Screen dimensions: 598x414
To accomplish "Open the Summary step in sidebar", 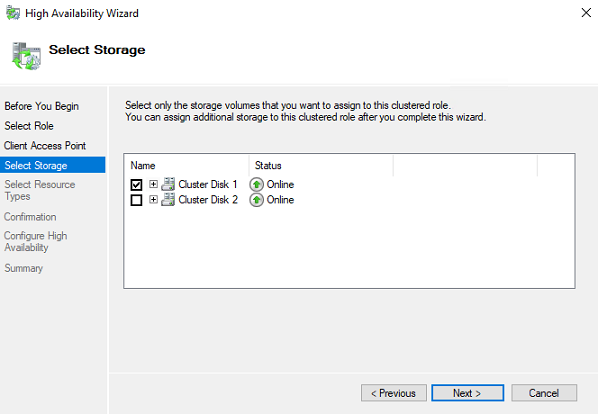I will point(24,268).
